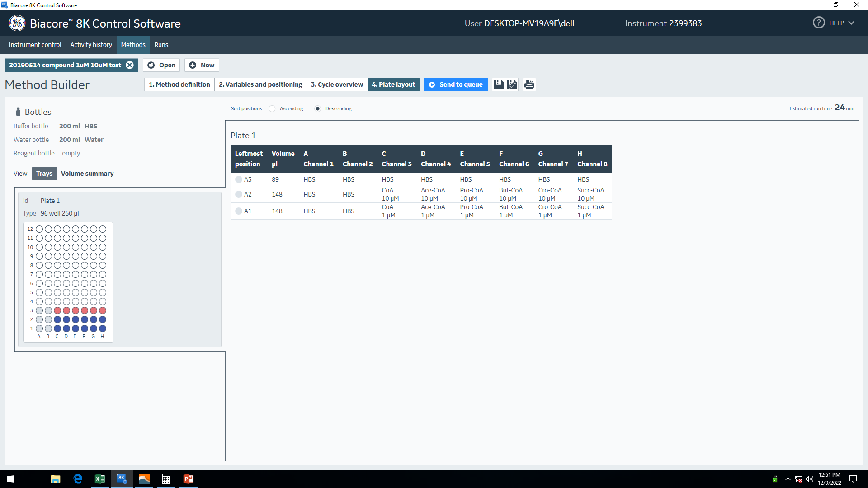868x488 pixels.
Task: Click Send to queue button
Action: [x=456, y=84]
